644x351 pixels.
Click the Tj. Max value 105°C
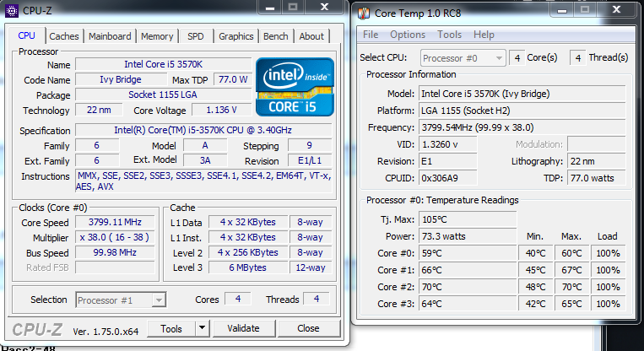[468, 219]
